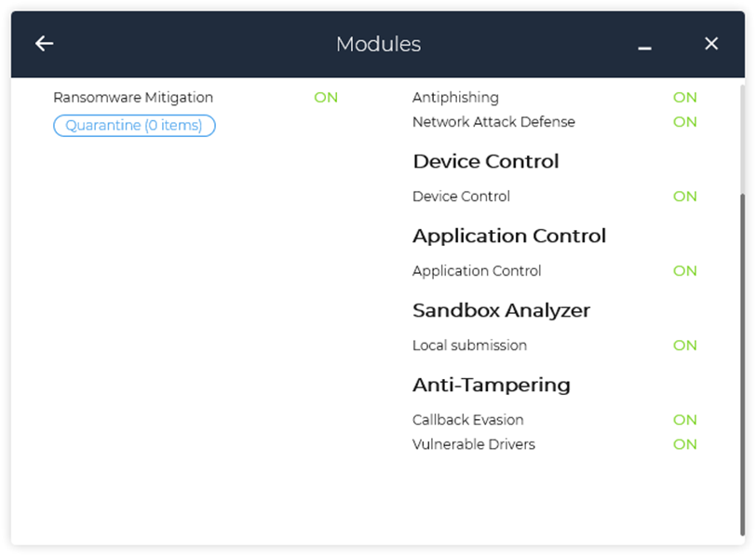Screen dimensions: 756x556
Task: Toggle the Ransomware Mitigation ON status
Action: tap(326, 98)
